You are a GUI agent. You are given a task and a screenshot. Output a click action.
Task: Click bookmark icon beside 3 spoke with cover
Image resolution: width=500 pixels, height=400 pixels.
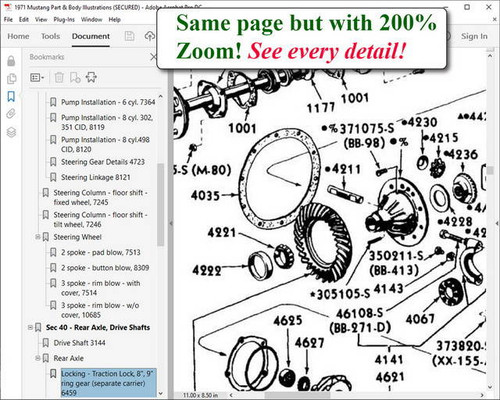pos(53,283)
